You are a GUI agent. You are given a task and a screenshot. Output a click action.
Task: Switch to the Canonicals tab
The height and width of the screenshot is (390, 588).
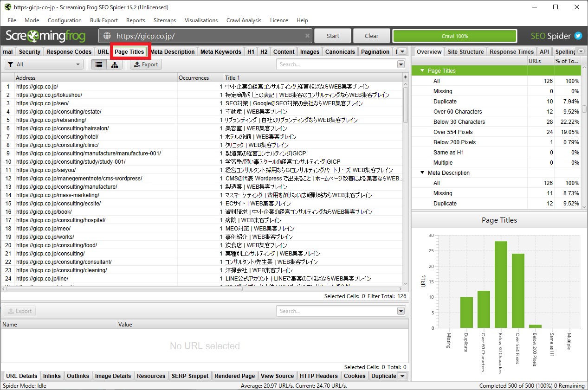click(340, 52)
